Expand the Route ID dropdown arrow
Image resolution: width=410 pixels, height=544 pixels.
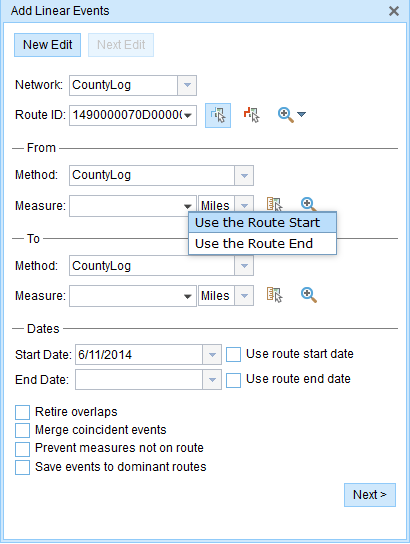pyautogui.click(x=188, y=116)
